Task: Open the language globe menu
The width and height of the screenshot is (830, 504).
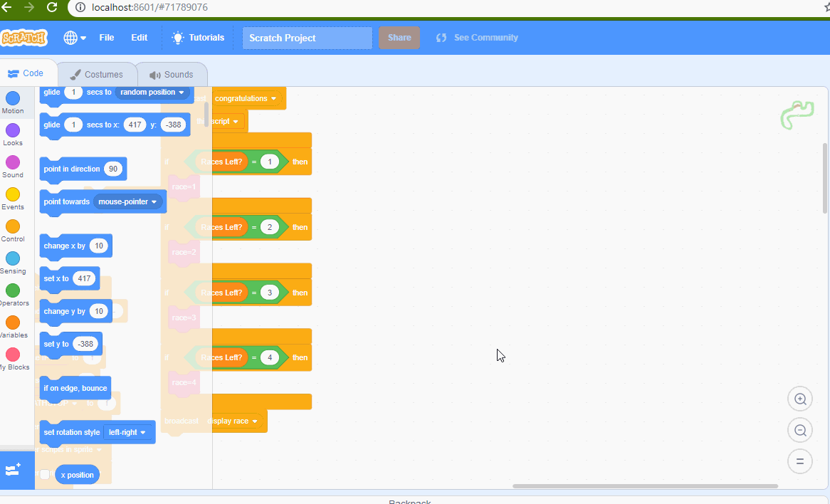Action: point(75,38)
